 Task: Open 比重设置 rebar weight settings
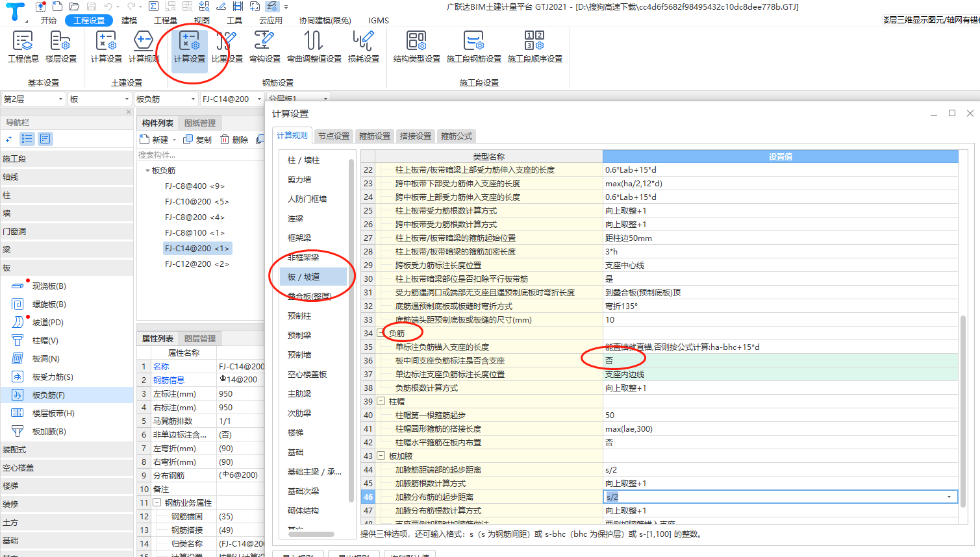(x=227, y=47)
